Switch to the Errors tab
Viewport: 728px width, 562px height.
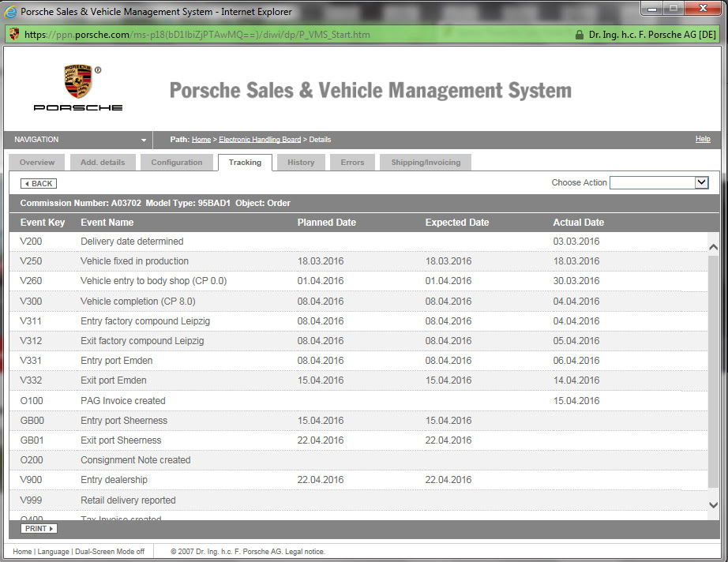click(352, 163)
